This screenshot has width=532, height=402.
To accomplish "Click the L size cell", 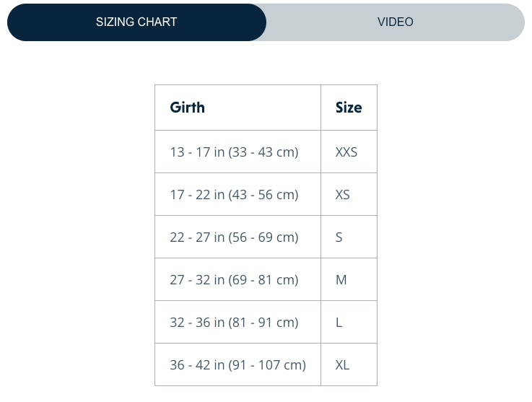I will tap(349, 322).
